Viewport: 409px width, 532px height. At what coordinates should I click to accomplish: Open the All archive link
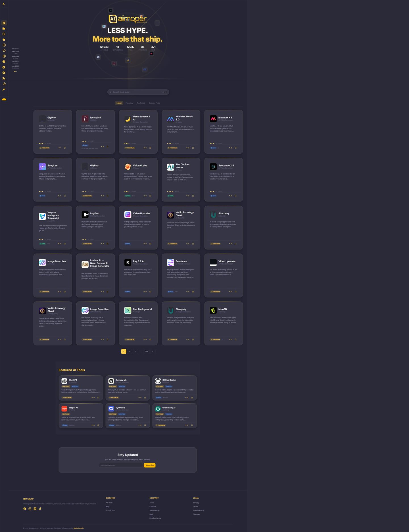pyautogui.click(x=15, y=71)
